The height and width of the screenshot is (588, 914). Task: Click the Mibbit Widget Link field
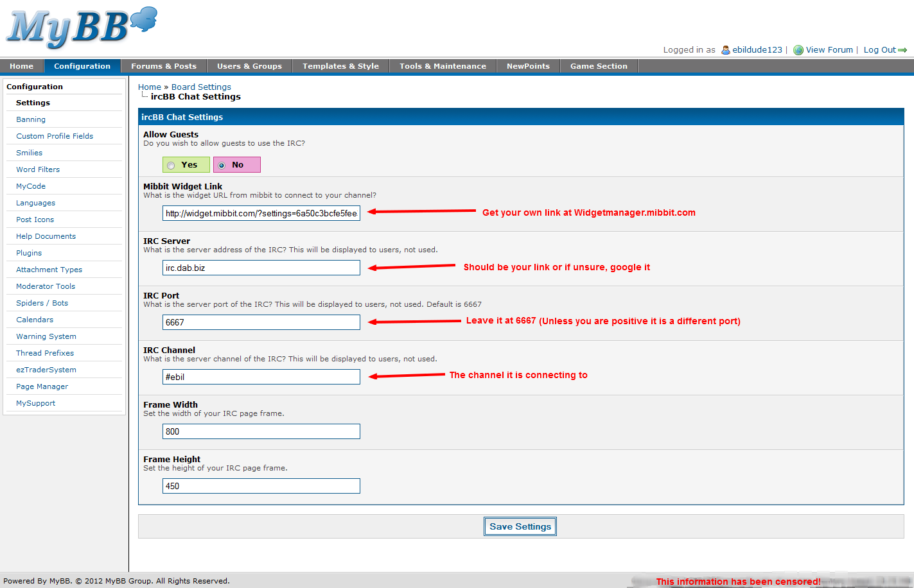pyautogui.click(x=261, y=213)
